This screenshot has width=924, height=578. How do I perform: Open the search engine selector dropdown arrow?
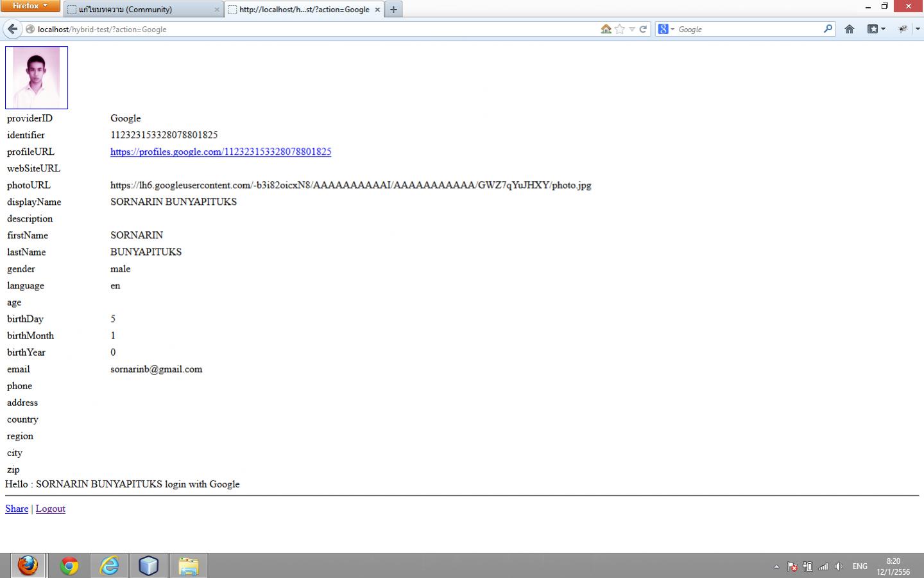(x=672, y=29)
